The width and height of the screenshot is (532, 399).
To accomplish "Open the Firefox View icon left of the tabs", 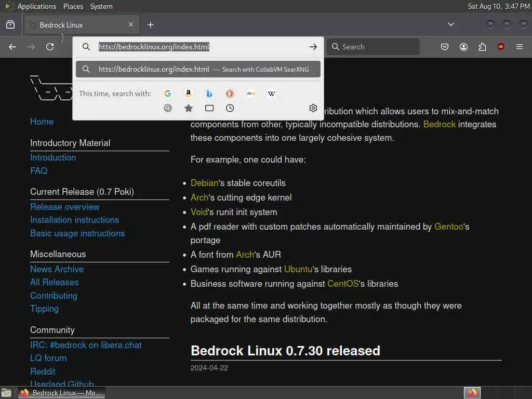I will pyautogui.click(x=10, y=25).
